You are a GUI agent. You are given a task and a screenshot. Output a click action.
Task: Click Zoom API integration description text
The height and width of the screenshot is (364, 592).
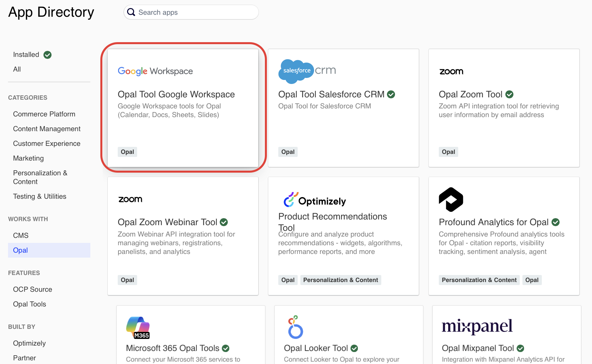click(x=499, y=110)
